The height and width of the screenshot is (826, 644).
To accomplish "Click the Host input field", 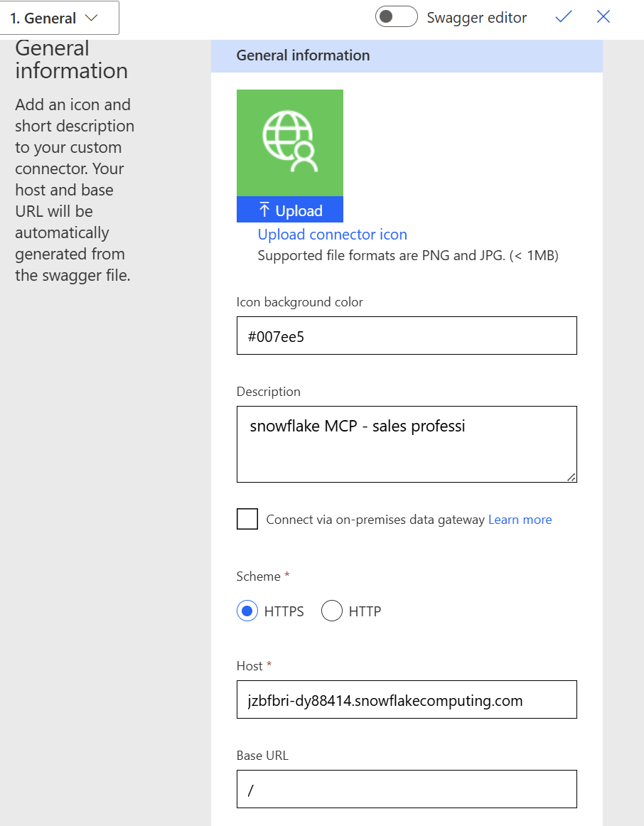I will tap(407, 699).
